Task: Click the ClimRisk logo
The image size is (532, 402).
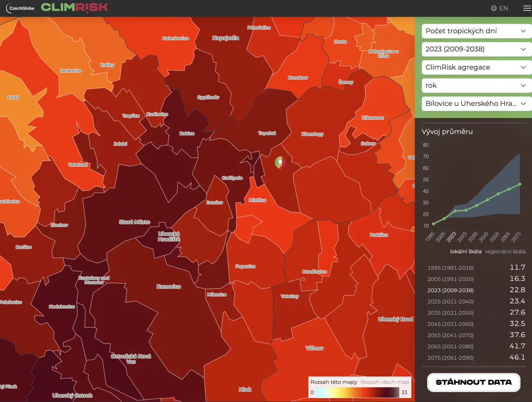Action: tap(74, 8)
